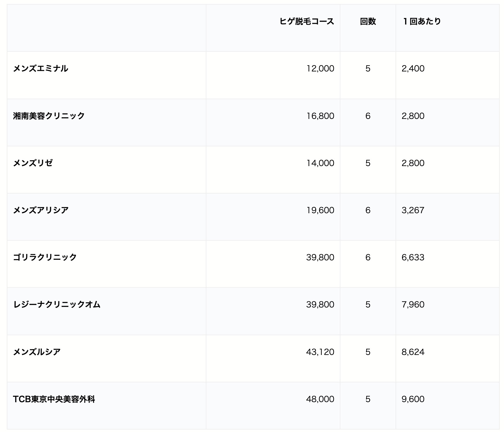Click the 19,600 price cell

click(x=321, y=210)
